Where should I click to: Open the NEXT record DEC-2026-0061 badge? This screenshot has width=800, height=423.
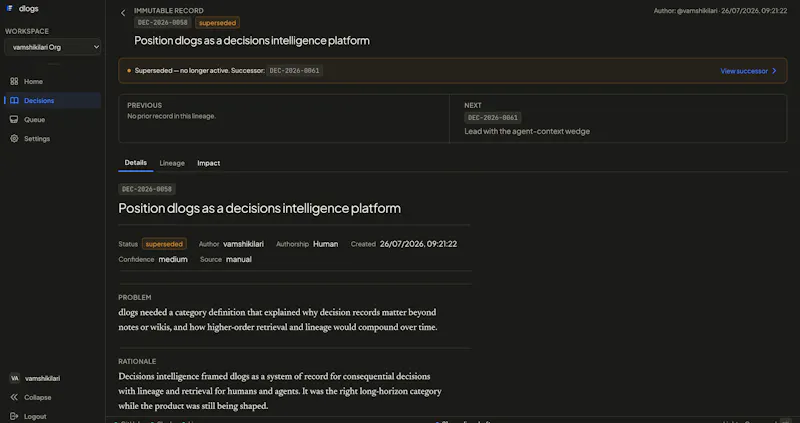(493, 117)
